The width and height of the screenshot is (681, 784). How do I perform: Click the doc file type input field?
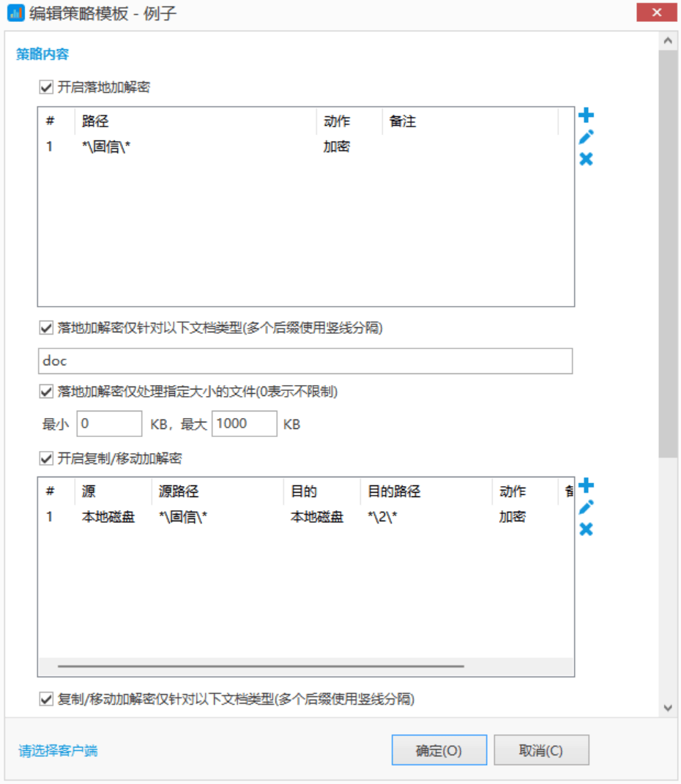point(305,362)
